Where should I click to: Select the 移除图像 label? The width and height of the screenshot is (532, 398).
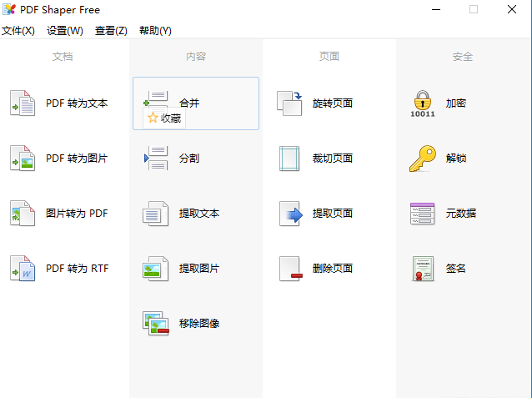pos(199,323)
